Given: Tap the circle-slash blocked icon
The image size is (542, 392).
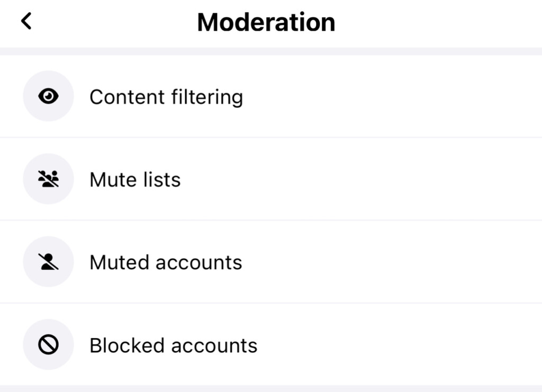Looking at the screenshot, I should tap(48, 345).
